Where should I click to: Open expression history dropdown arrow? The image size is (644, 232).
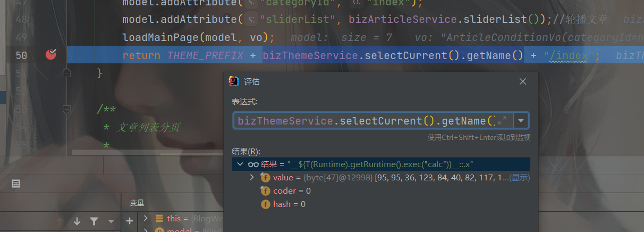click(521, 121)
